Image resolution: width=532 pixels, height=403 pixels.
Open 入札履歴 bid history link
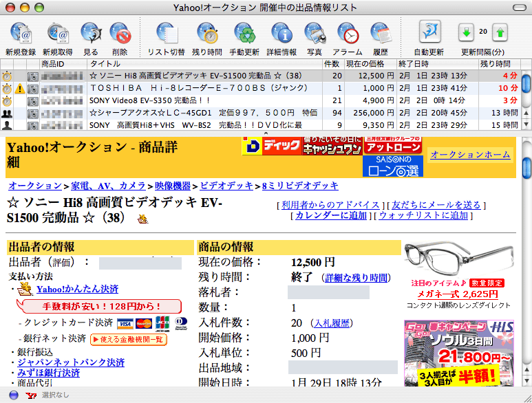point(332,323)
